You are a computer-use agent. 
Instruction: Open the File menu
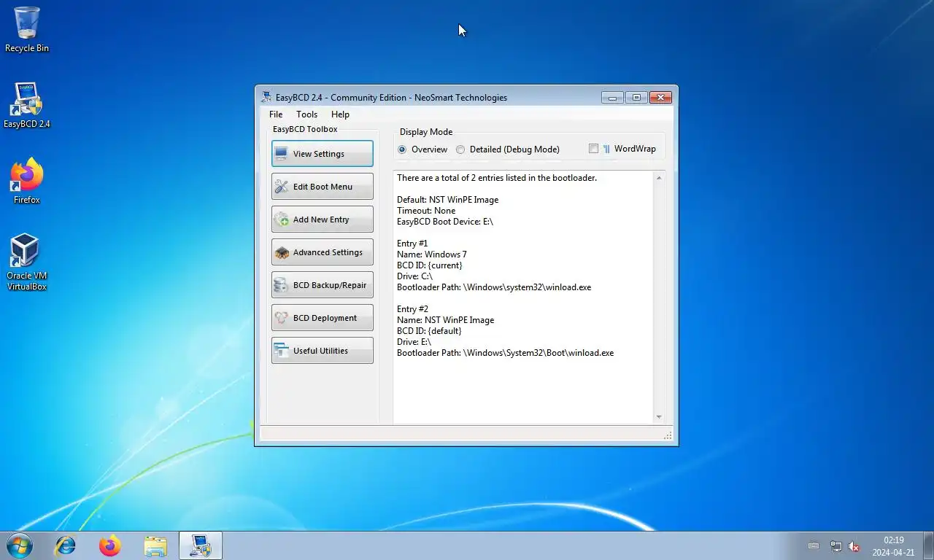click(276, 114)
